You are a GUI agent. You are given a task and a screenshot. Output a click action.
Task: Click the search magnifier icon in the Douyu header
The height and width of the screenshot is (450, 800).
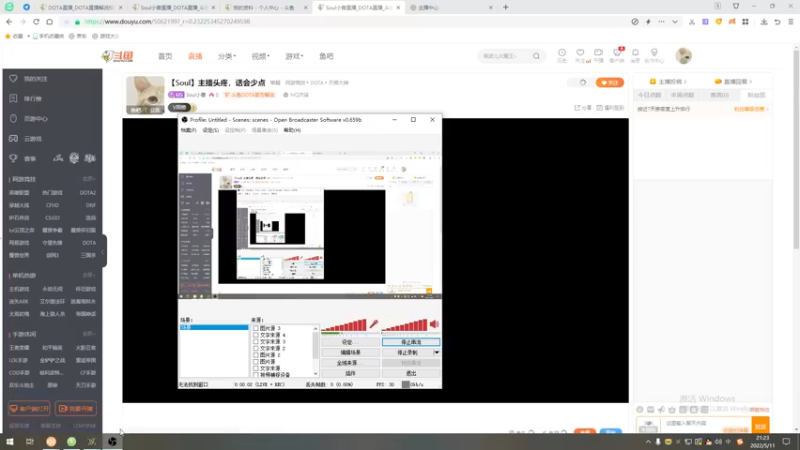point(536,56)
